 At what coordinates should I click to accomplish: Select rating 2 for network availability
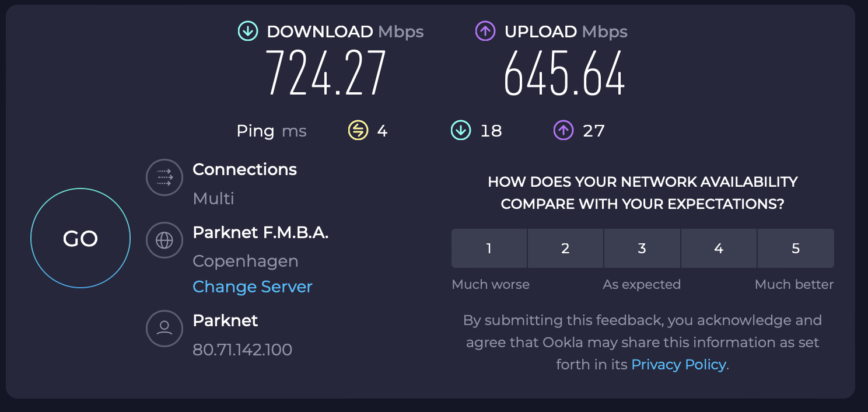(x=565, y=249)
